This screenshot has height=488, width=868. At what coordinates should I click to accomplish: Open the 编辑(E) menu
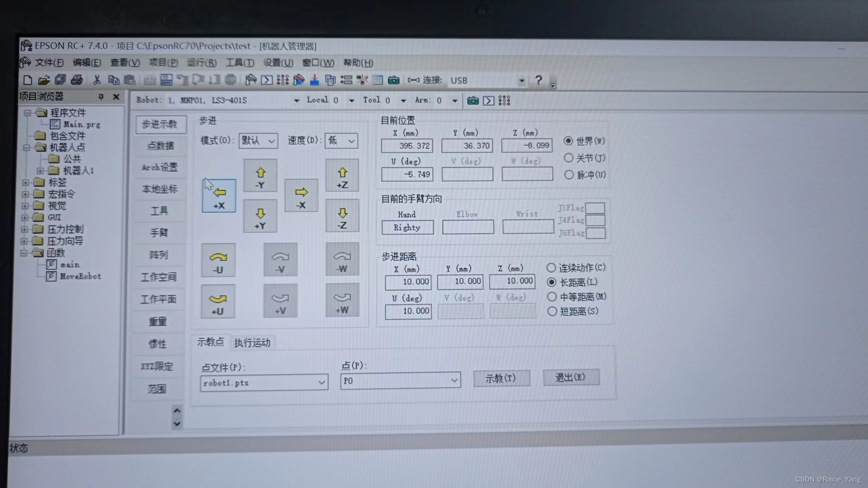[87, 63]
